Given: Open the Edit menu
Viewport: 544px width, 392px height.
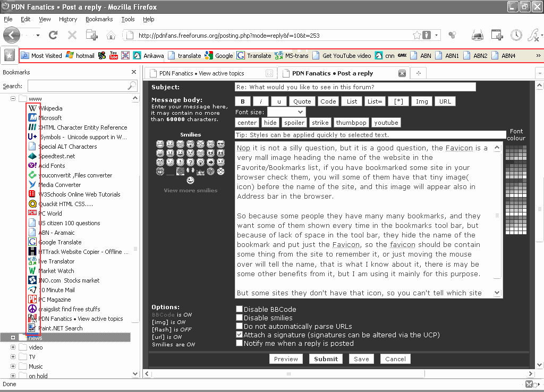Looking at the screenshot, I should point(25,19).
